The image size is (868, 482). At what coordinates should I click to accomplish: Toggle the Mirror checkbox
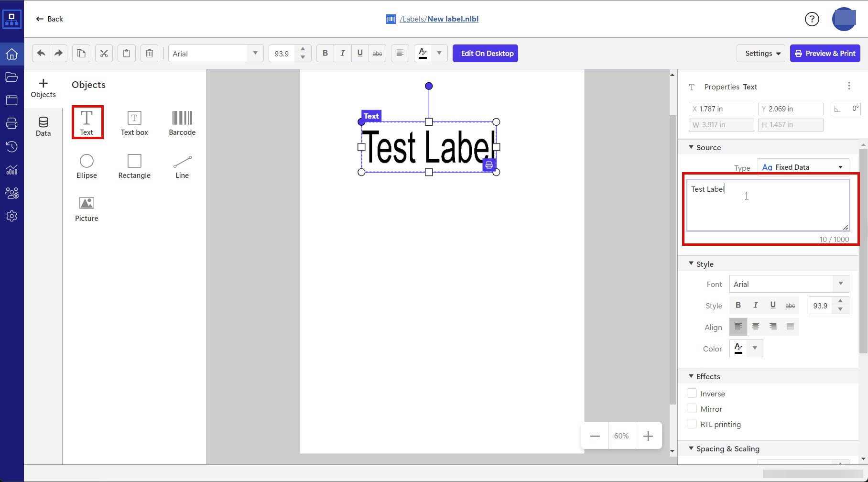(692, 409)
